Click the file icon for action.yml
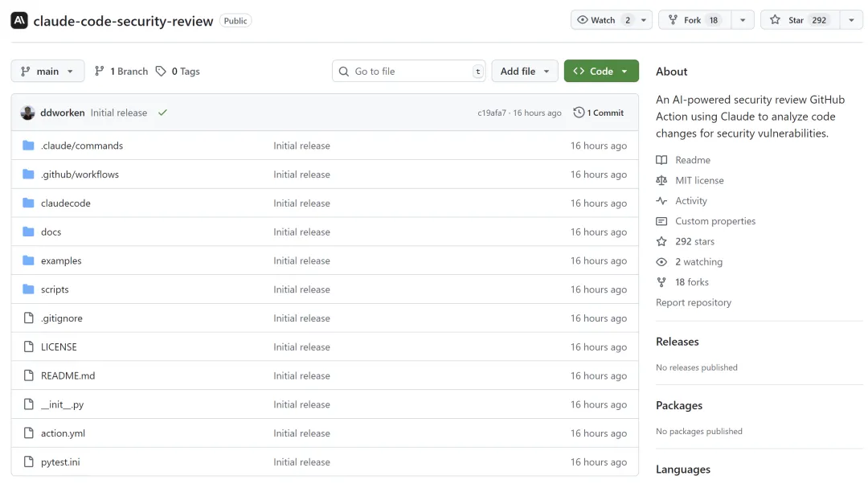Image resolution: width=868 pixels, height=484 pixels. tap(29, 433)
